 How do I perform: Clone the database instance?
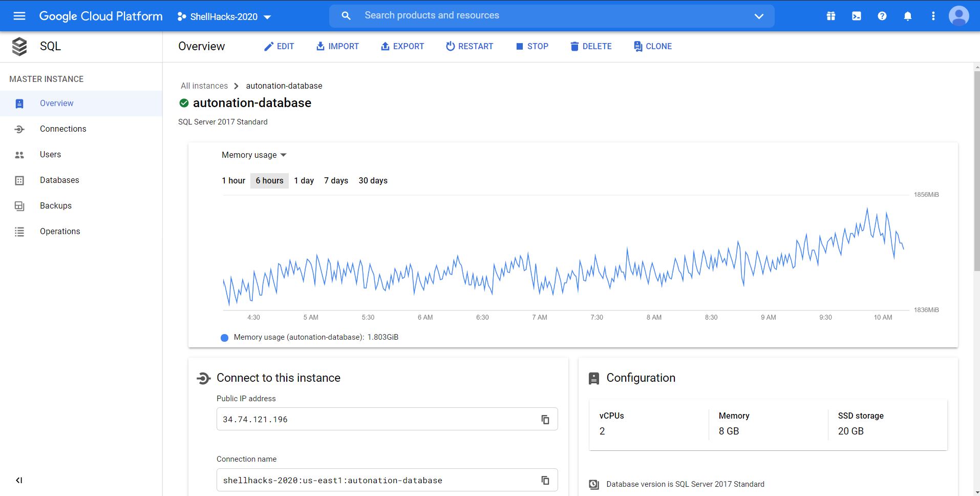click(653, 47)
